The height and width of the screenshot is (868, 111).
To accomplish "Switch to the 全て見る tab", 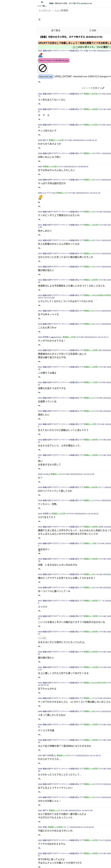I will tap(56, 30).
